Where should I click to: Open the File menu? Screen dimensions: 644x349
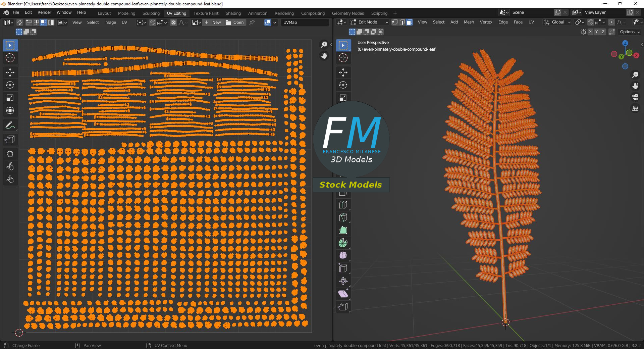(x=16, y=12)
